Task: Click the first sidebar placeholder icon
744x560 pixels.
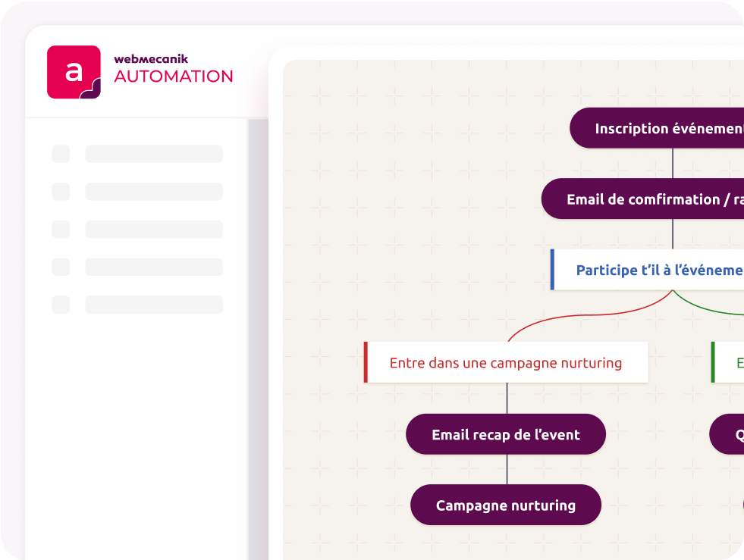Action: 61,154
